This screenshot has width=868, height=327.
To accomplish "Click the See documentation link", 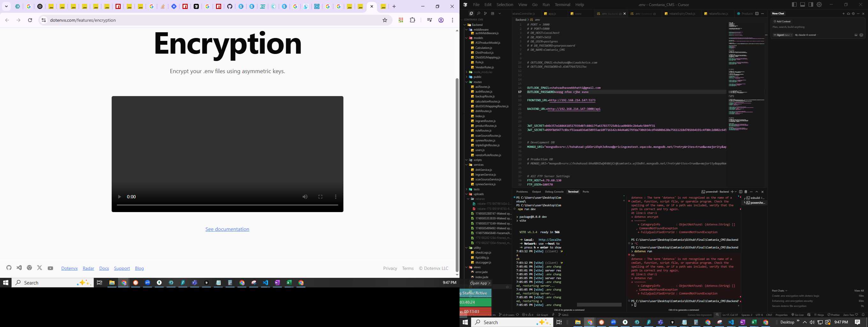I will (x=228, y=229).
